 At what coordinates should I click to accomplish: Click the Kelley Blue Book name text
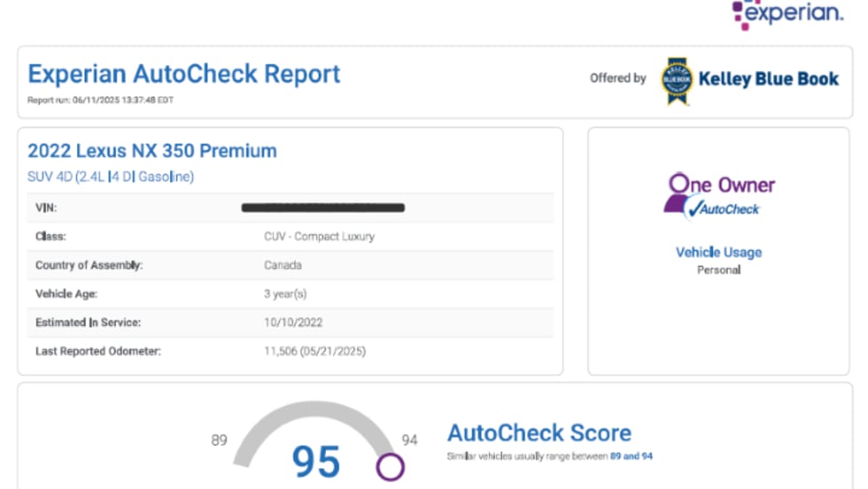769,79
